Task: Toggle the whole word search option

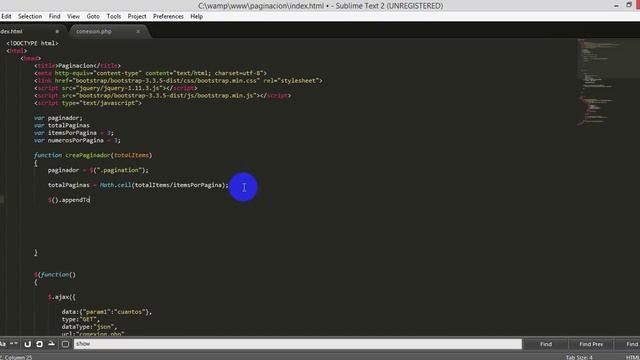Action: click(x=14, y=344)
